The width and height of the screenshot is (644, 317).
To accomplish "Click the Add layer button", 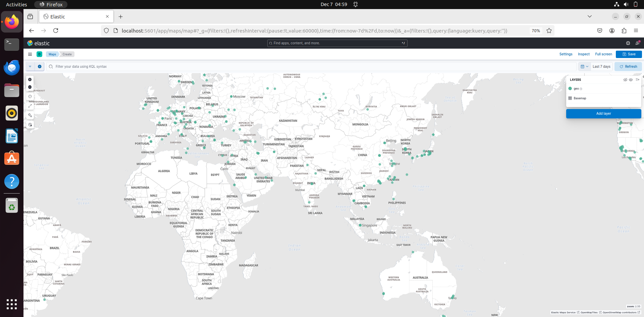I will (603, 114).
